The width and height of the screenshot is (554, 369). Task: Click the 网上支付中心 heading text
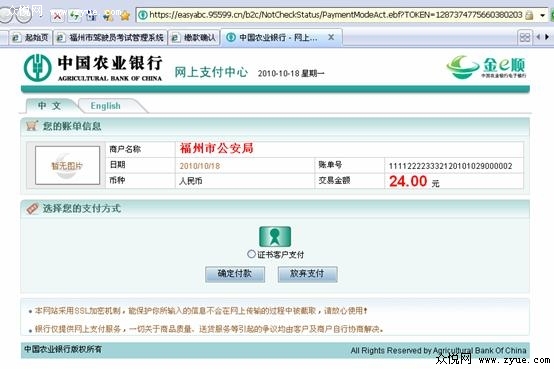click(x=211, y=72)
